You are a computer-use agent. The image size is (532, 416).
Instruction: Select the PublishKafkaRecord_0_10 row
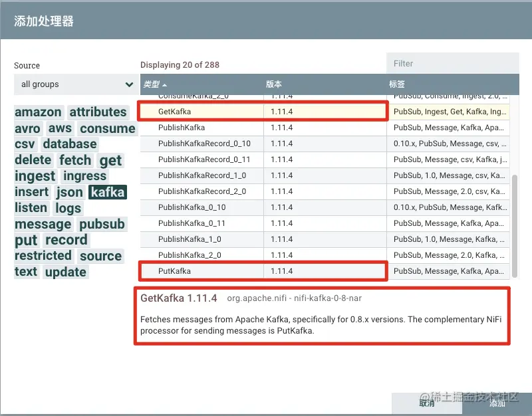tap(325, 144)
